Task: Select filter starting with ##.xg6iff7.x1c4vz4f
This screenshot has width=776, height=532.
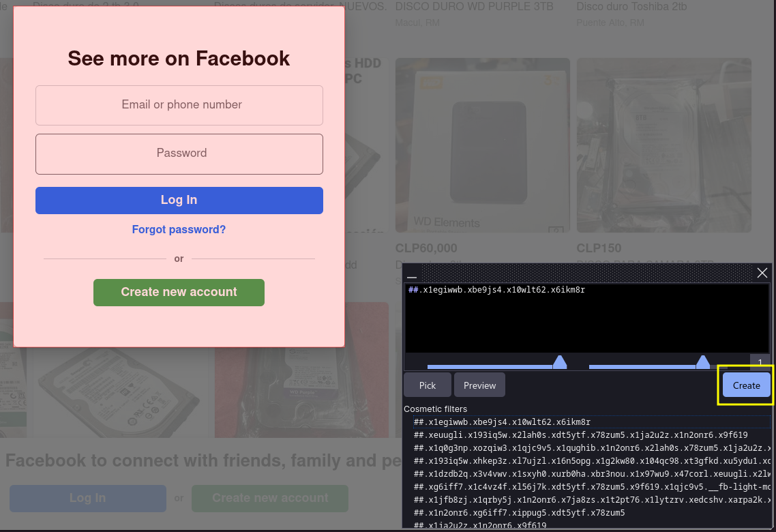Action: coord(592,486)
